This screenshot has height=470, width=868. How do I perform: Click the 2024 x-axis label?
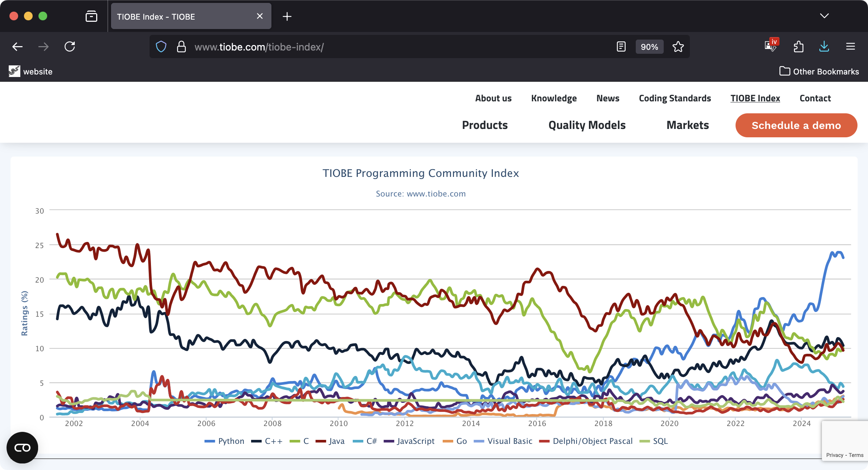[802, 423]
